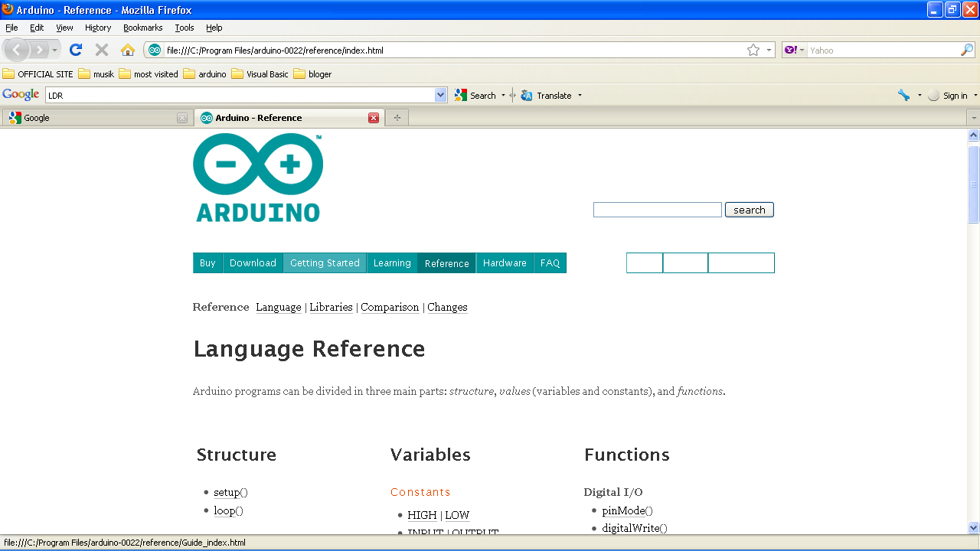Click the magnifier icon in Yahoo search box
The width and height of the screenshot is (980, 551).
(967, 51)
